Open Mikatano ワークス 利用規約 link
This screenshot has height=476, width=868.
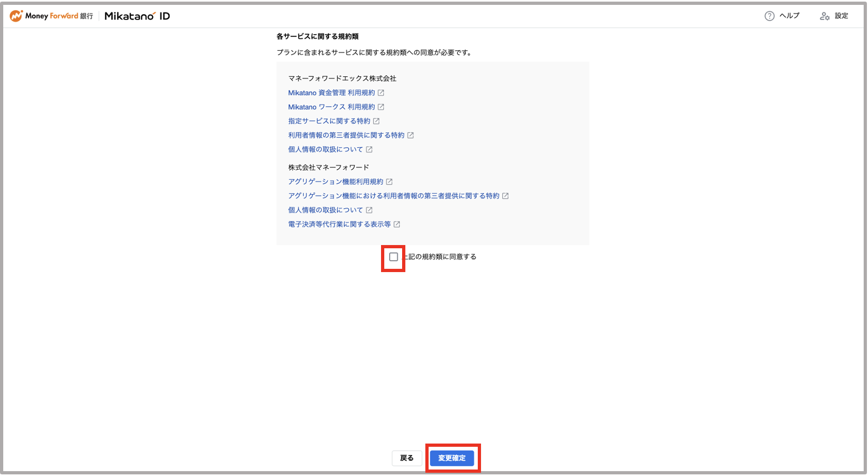coord(331,107)
